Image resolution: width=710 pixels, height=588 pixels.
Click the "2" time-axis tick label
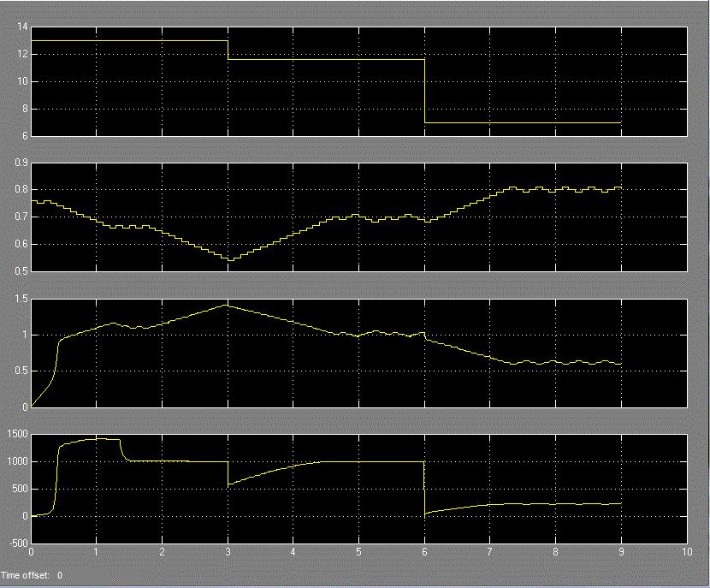(163, 552)
